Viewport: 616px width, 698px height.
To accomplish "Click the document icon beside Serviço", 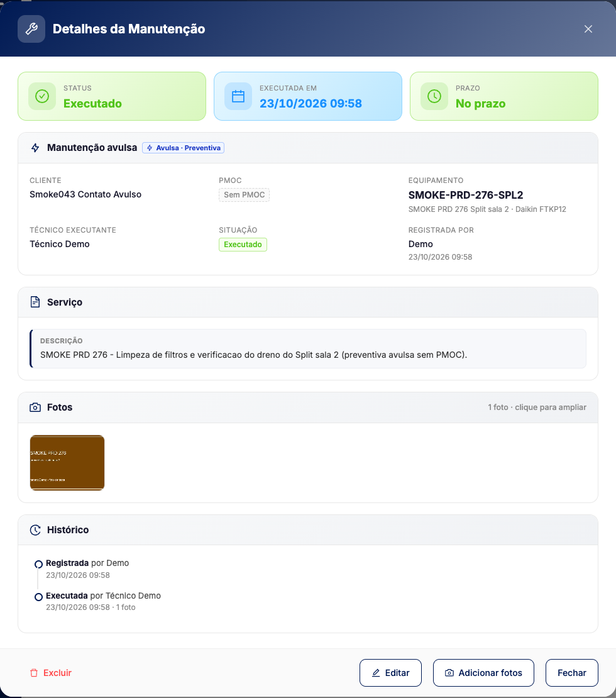I will (x=35, y=302).
